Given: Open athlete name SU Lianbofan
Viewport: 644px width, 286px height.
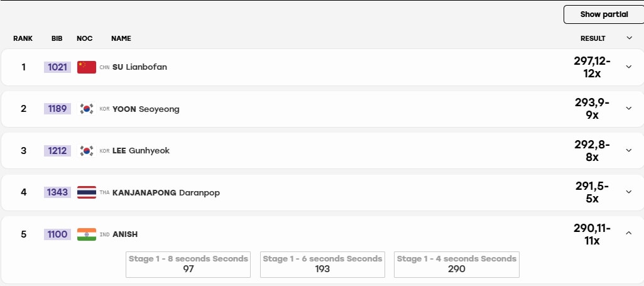Looking at the screenshot, I should [x=139, y=67].
